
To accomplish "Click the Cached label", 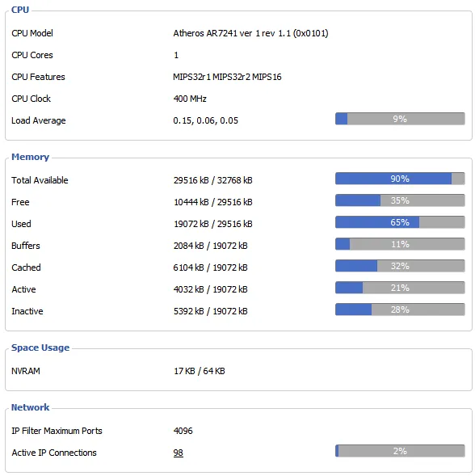I will (x=26, y=267).
